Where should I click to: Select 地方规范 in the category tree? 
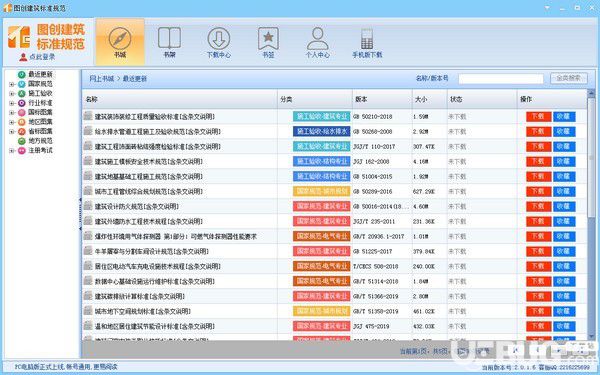pyautogui.click(x=40, y=141)
